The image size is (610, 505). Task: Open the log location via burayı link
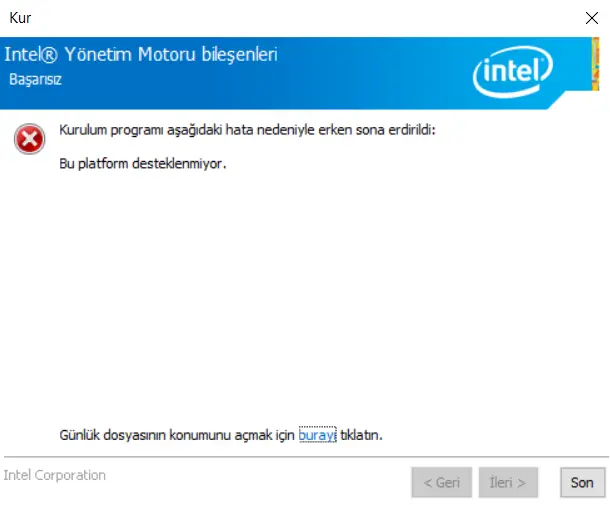317,435
